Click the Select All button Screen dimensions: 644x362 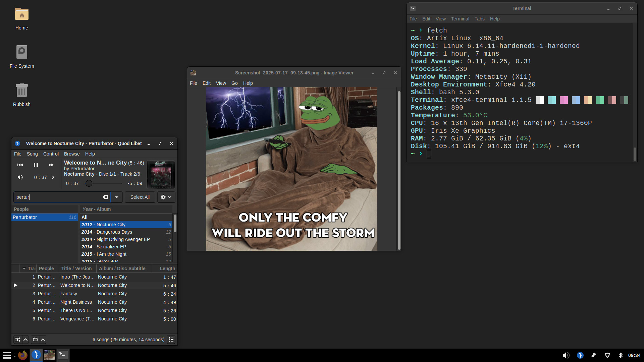click(x=140, y=197)
